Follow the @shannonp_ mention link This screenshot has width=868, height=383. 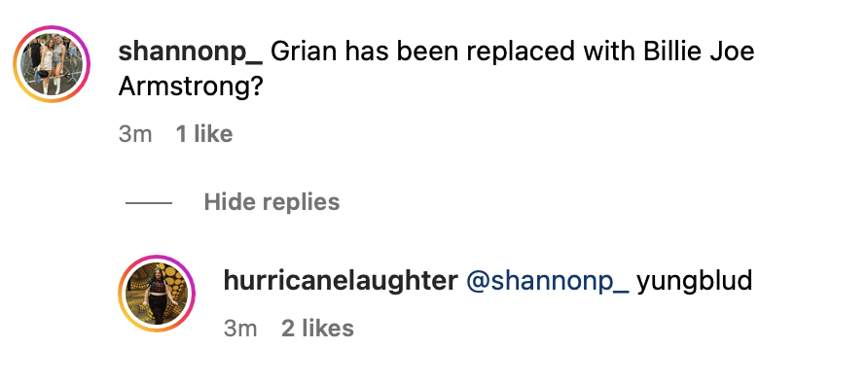tap(548, 281)
